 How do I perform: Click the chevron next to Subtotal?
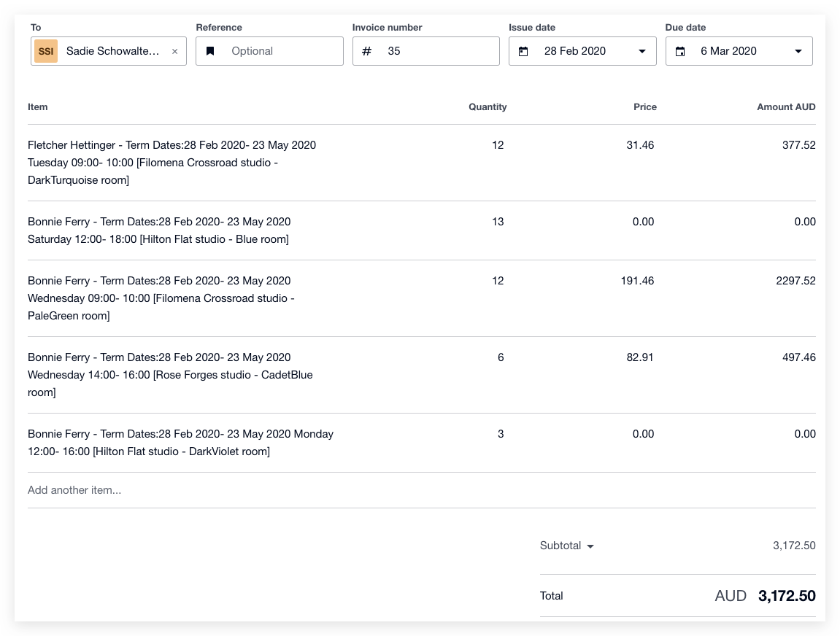(590, 546)
